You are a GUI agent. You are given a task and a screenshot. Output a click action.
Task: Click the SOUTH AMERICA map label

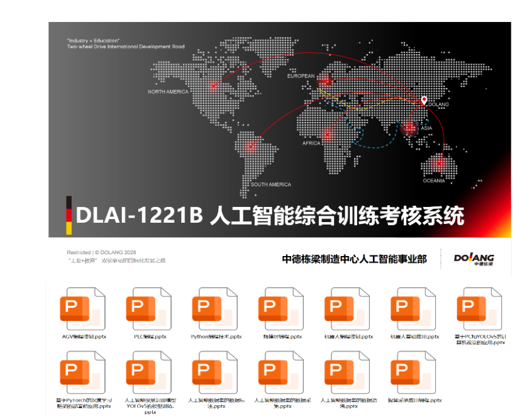(271, 184)
